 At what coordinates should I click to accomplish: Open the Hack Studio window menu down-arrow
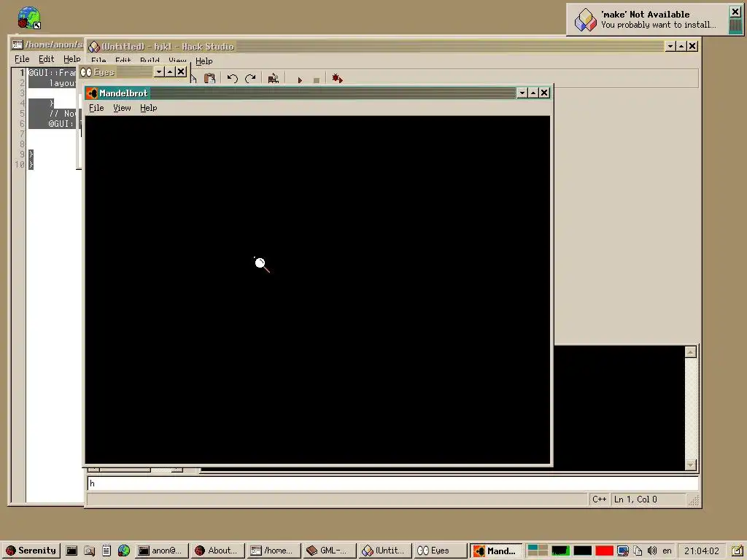[671, 46]
